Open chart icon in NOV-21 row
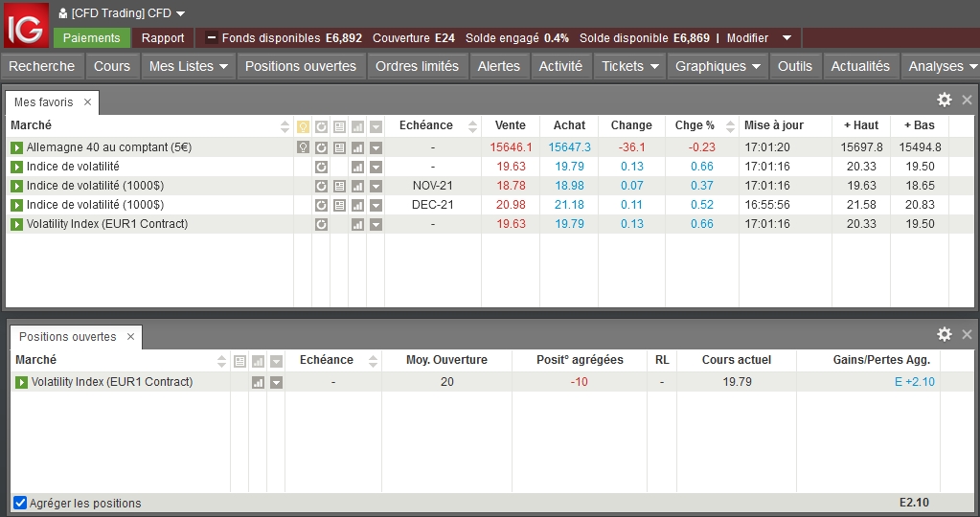Image resolution: width=980 pixels, height=517 pixels. coord(357,186)
